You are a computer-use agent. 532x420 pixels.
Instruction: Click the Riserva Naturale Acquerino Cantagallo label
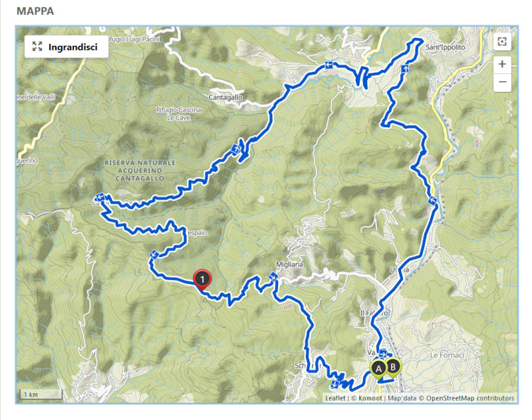pyautogui.click(x=140, y=170)
